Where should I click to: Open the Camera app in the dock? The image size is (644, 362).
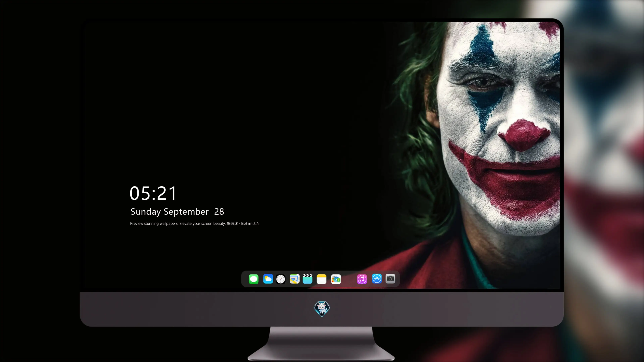390,279
